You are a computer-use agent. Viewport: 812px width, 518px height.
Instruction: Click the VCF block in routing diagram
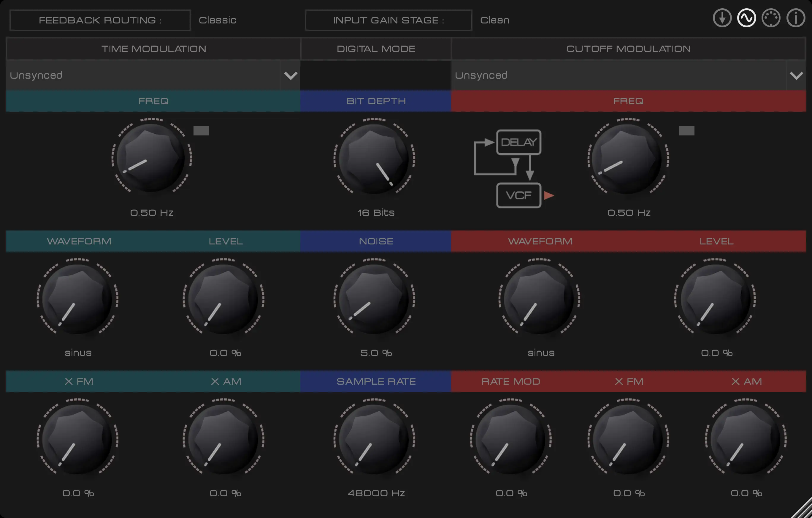[x=518, y=195]
